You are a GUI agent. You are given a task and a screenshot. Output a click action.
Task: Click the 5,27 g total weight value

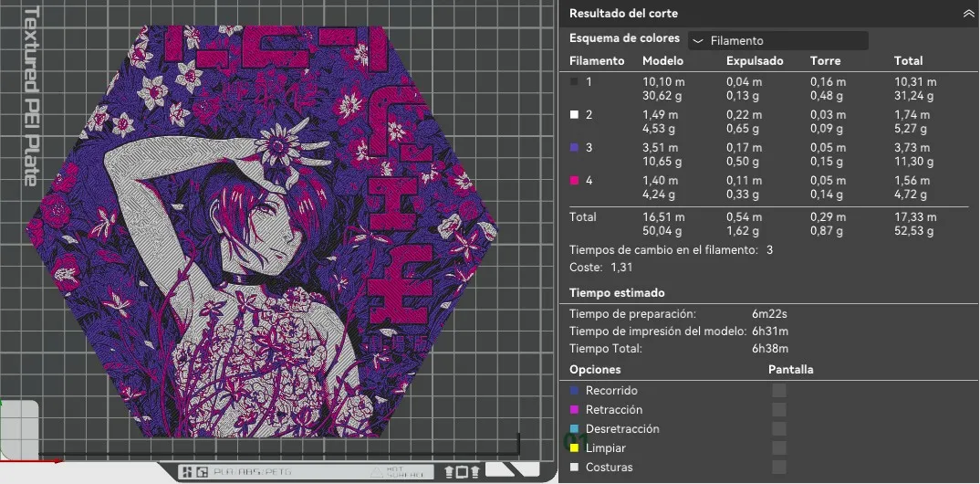point(912,129)
